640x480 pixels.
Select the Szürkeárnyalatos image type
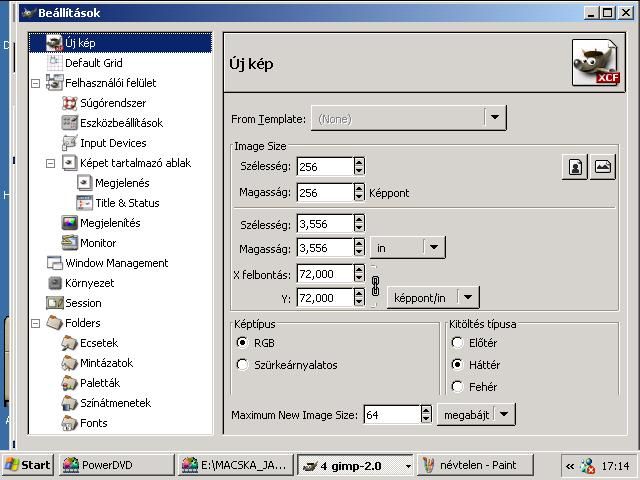click(x=242, y=365)
